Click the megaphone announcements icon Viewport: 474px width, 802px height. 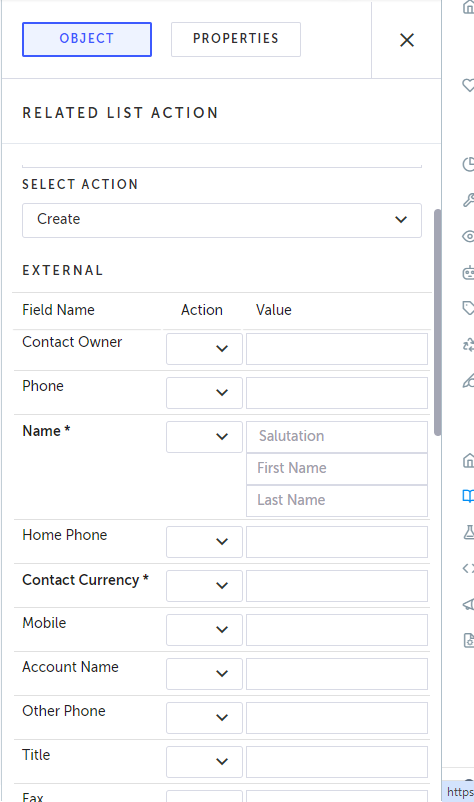(x=468, y=605)
